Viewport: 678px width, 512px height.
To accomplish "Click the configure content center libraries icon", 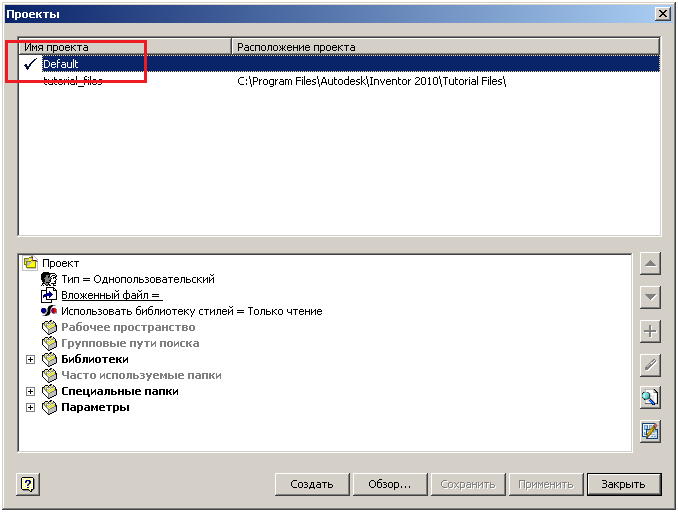I will point(650,431).
